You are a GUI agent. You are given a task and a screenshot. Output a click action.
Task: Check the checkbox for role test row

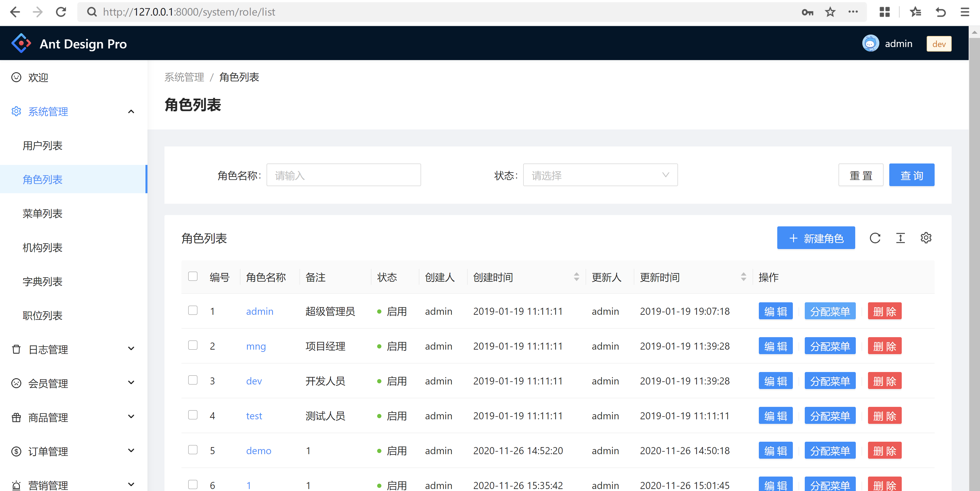(193, 415)
